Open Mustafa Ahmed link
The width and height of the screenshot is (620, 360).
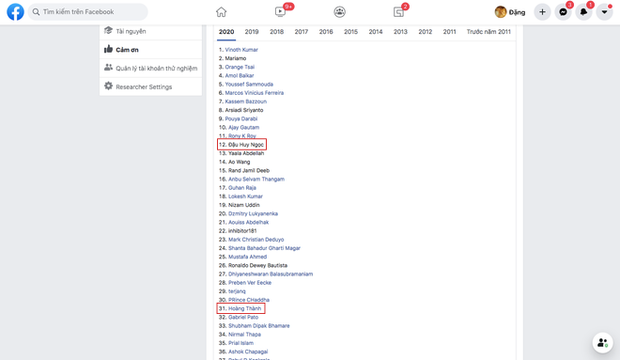click(x=247, y=257)
